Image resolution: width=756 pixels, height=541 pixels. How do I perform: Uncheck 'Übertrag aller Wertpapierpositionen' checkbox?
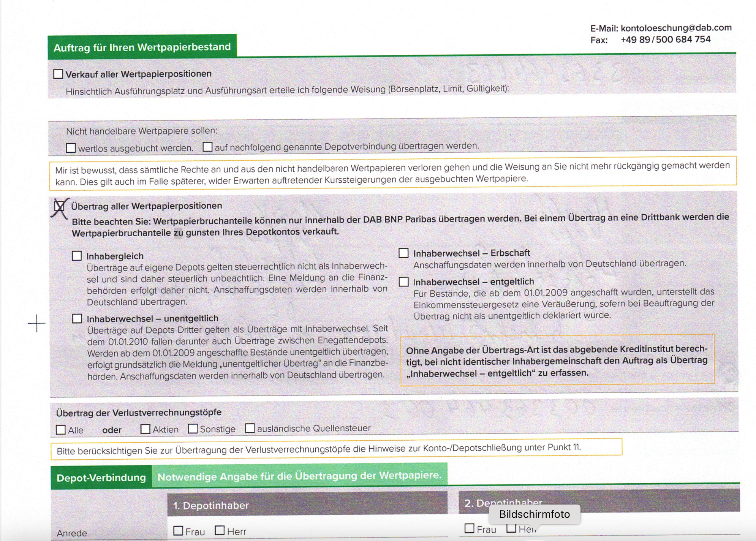(59, 206)
